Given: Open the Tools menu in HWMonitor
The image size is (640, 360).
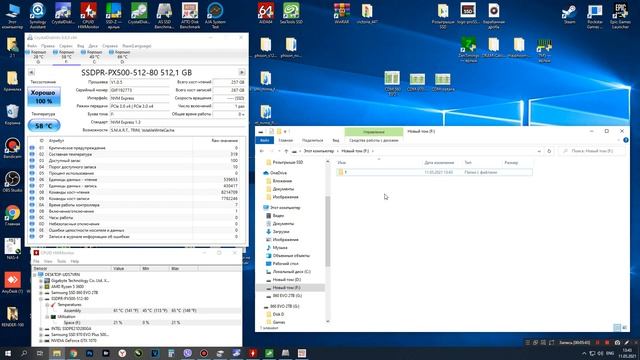Looking at the screenshot, I should [61, 261].
